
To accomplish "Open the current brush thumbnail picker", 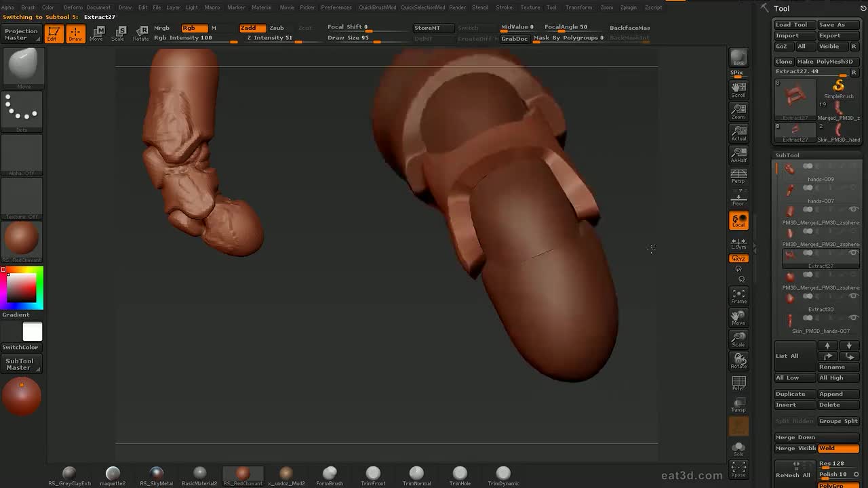I will pyautogui.click(x=22, y=68).
